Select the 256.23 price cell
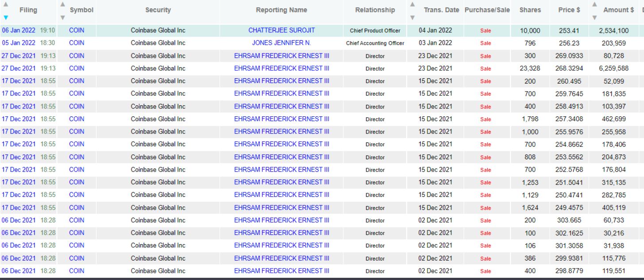Screen dimensions: 644x280 click(x=569, y=43)
